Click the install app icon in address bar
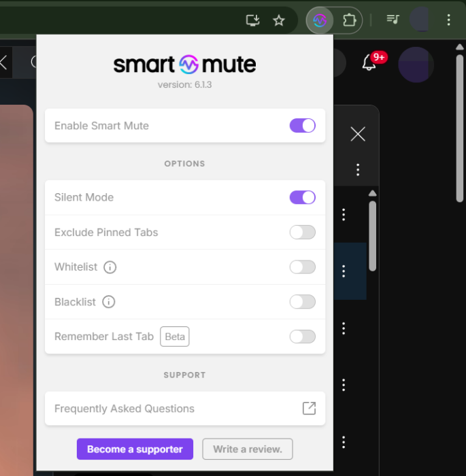The width and height of the screenshot is (466, 476). [252, 20]
